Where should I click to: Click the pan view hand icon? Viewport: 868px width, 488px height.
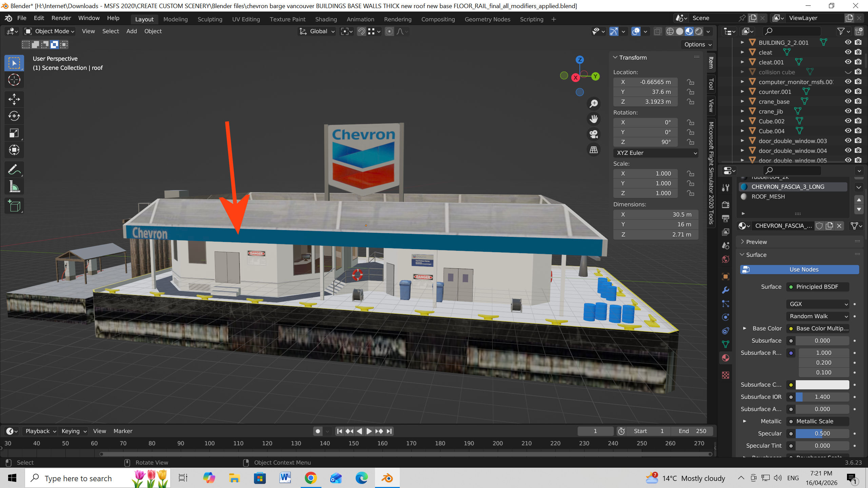pos(594,119)
